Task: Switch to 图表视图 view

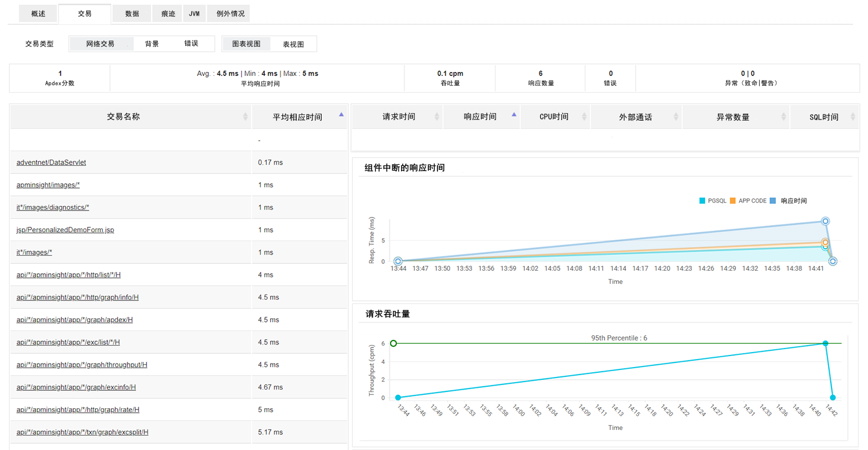Action: tap(246, 43)
